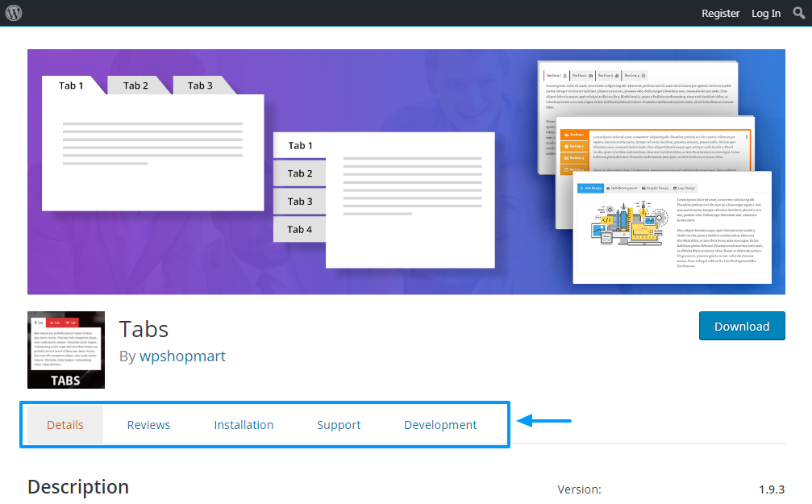Open the Support tab
This screenshot has width=812, height=504.
[339, 424]
